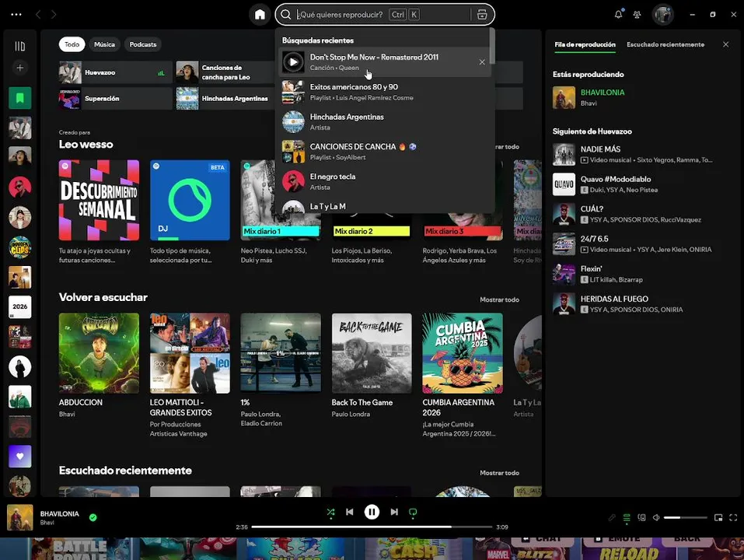Open BHAVILONIA now playing title in queue
Screen dimensions: 744x560
click(603, 93)
